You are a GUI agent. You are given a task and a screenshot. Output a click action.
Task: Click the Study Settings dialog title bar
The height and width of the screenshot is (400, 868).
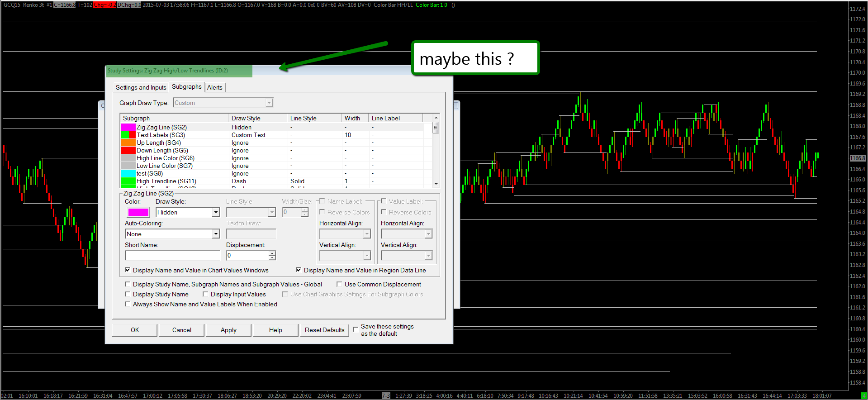pyautogui.click(x=279, y=71)
